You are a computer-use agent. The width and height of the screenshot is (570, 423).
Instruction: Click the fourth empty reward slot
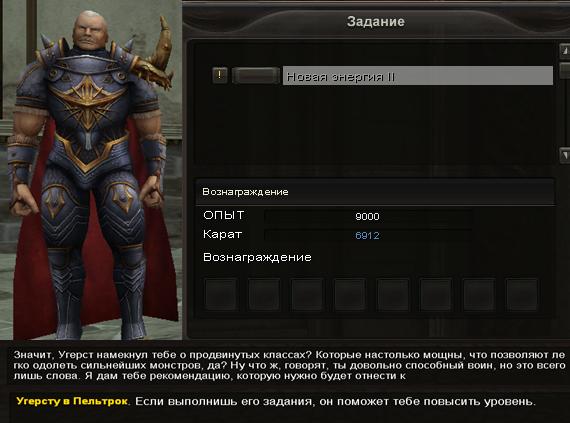350,294
